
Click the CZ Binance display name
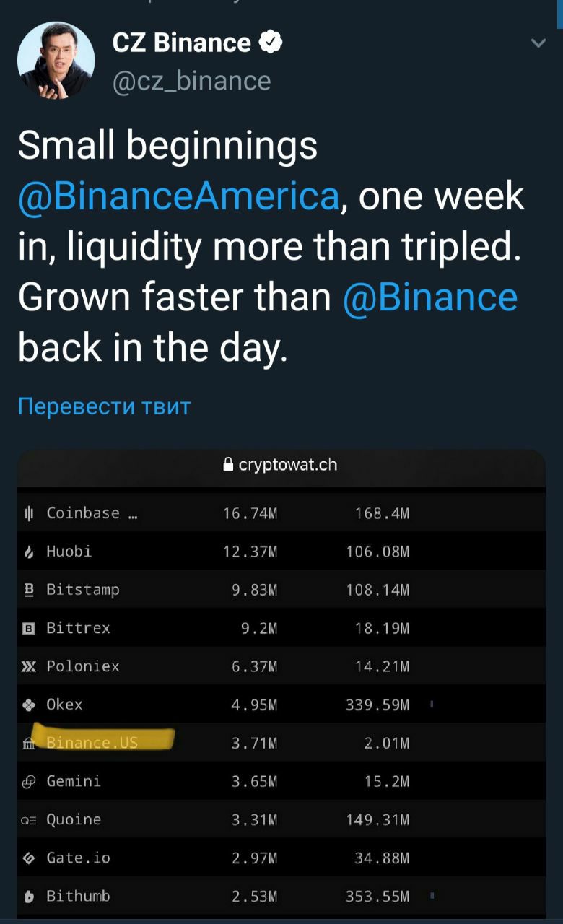click(181, 43)
